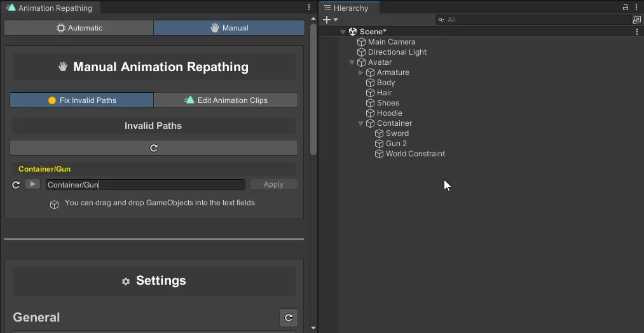Image resolution: width=644 pixels, height=333 pixels.
Task: Open the Scene row options menu
Action: (638, 32)
